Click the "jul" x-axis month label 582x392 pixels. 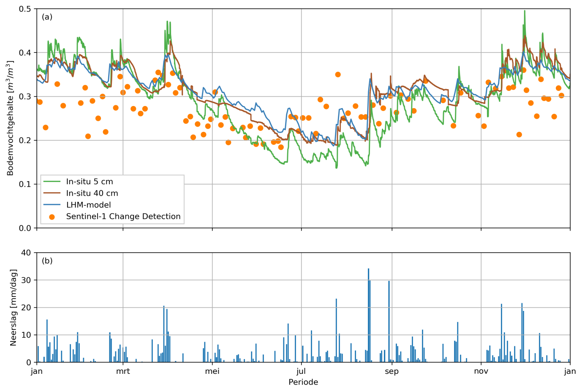pyautogui.click(x=301, y=371)
